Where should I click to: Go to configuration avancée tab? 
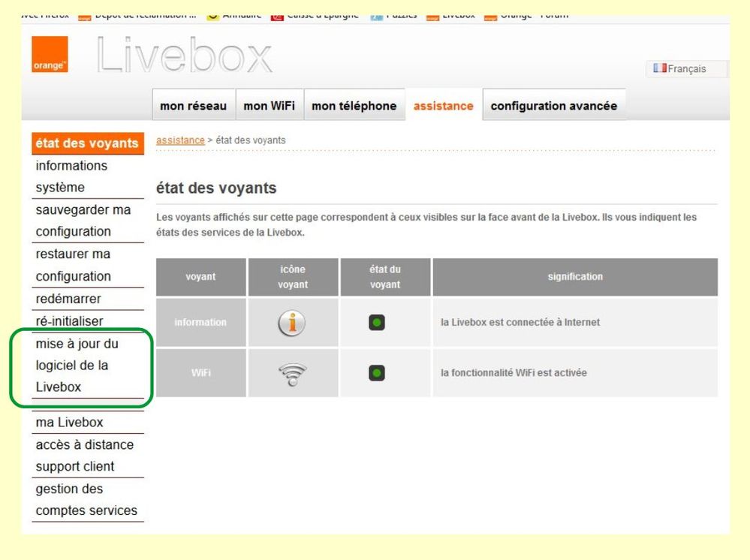coord(554,105)
